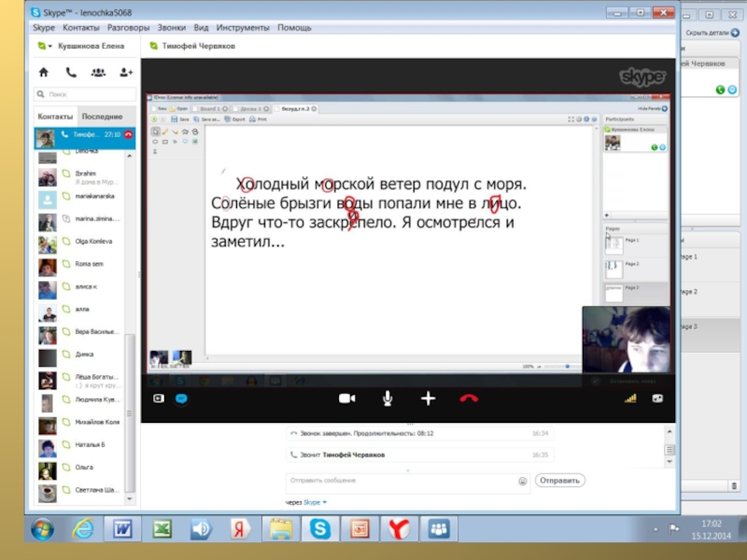Mute the microphone in call bar
The image size is (747, 560).
[x=388, y=399]
